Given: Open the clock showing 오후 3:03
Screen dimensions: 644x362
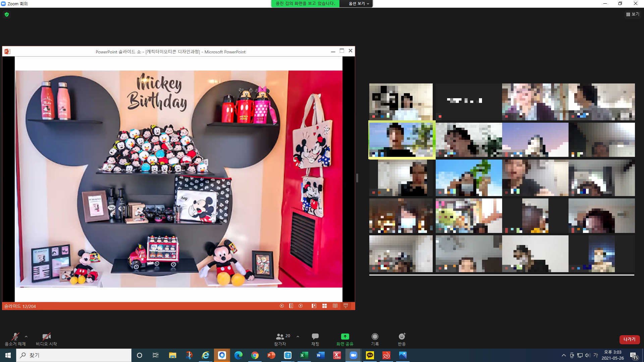Looking at the screenshot, I should 612,355.
